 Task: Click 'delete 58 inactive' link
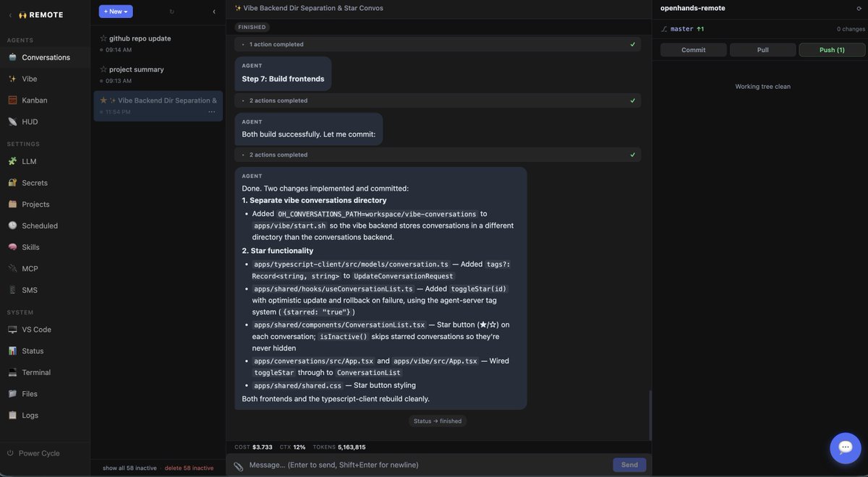[x=189, y=468]
